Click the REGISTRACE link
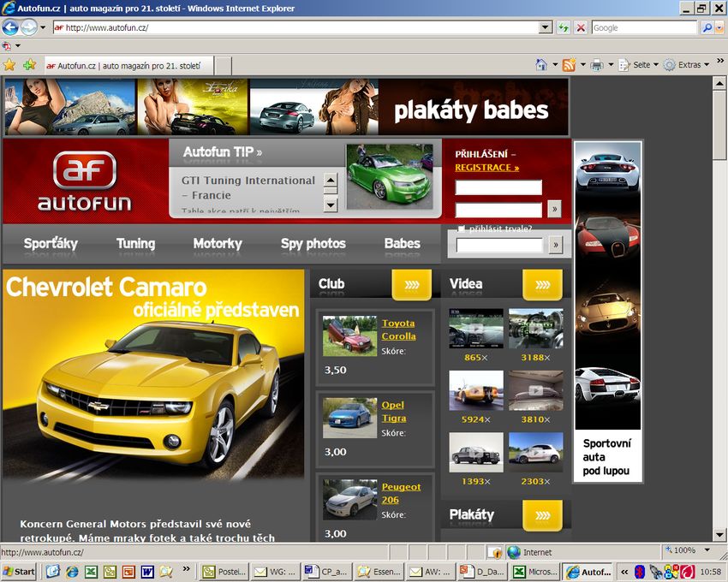 487,168
